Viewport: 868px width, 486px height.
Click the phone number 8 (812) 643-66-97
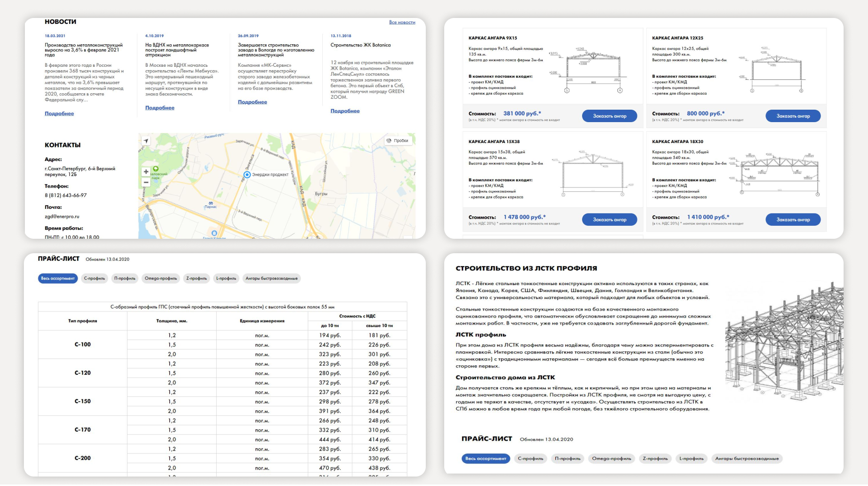[x=66, y=195]
